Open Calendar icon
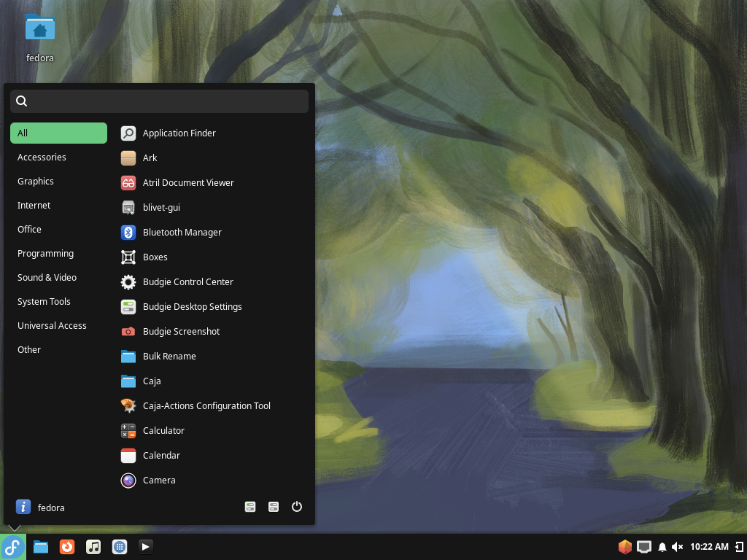The width and height of the screenshot is (747, 560). 128,455
